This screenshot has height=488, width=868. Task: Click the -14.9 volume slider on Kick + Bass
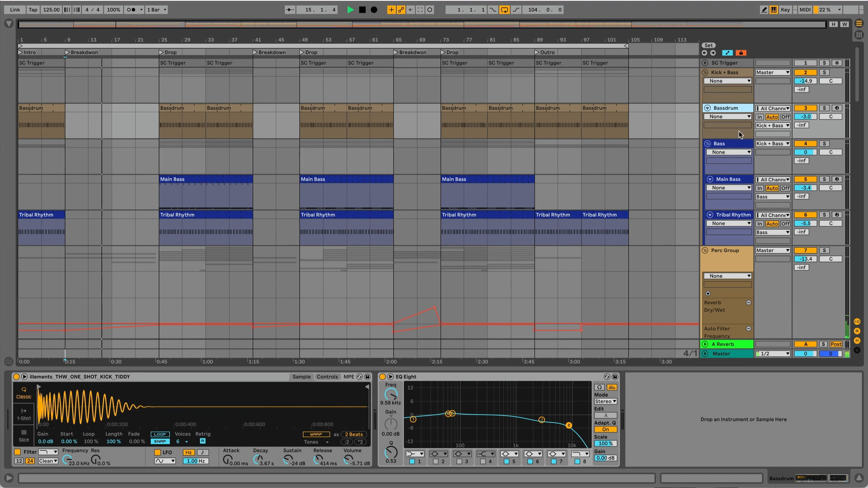click(805, 81)
